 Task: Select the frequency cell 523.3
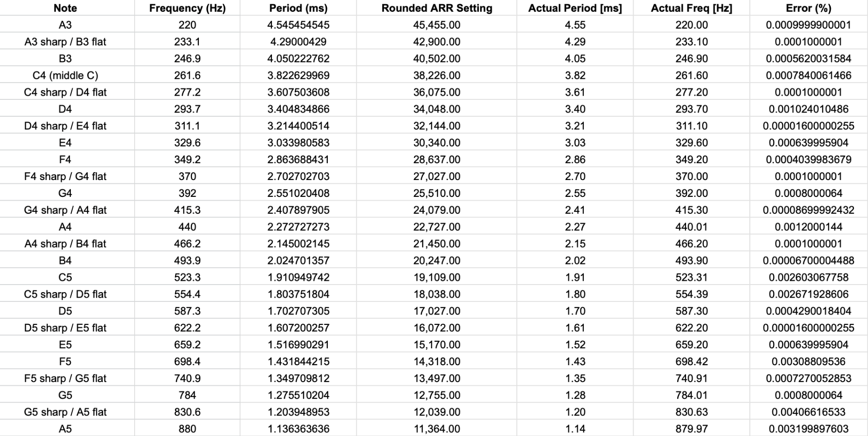(187, 278)
